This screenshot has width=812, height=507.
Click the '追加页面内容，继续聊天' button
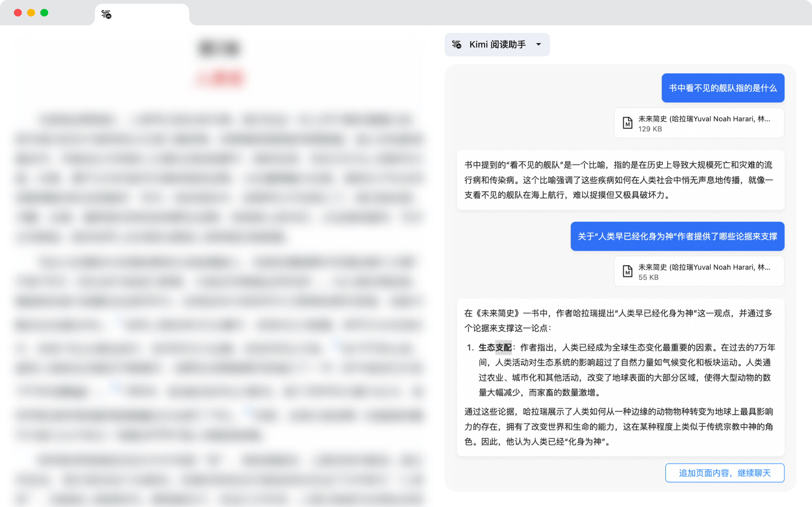(724, 473)
